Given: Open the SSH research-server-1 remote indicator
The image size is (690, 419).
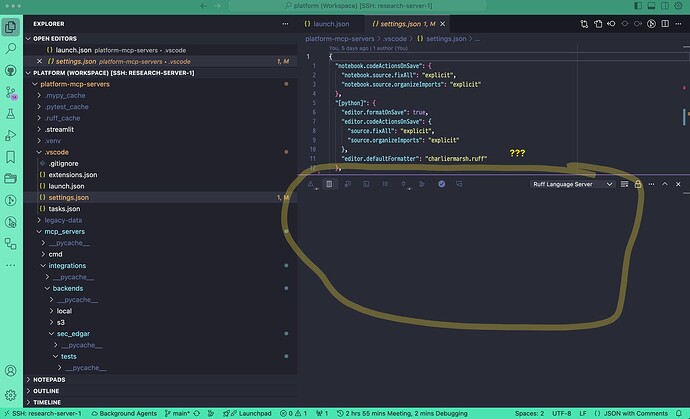Looking at the screenshot, I should (42, 413).
